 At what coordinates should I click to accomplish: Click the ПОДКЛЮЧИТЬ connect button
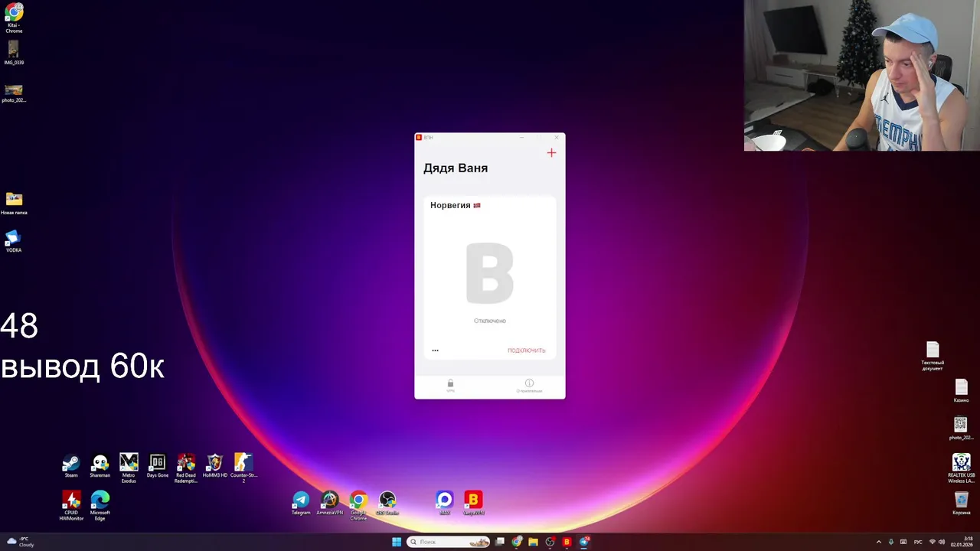tap(527, 350)
